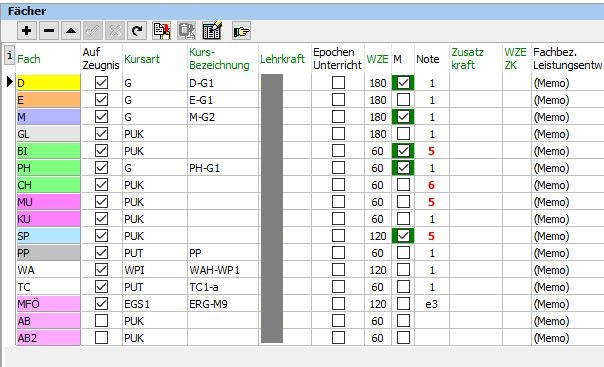
Task: Click the Fächer panel title
Action: coord(27,11)
